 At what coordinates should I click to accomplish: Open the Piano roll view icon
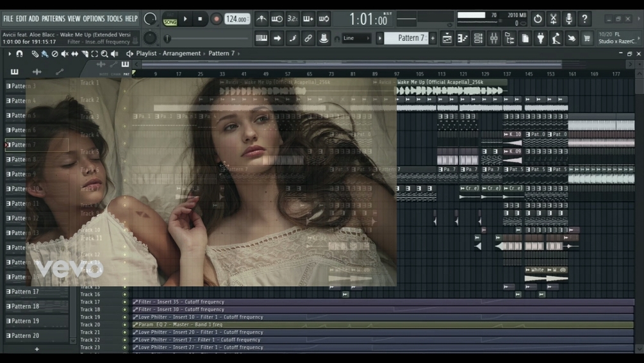[x=463, y=38]
